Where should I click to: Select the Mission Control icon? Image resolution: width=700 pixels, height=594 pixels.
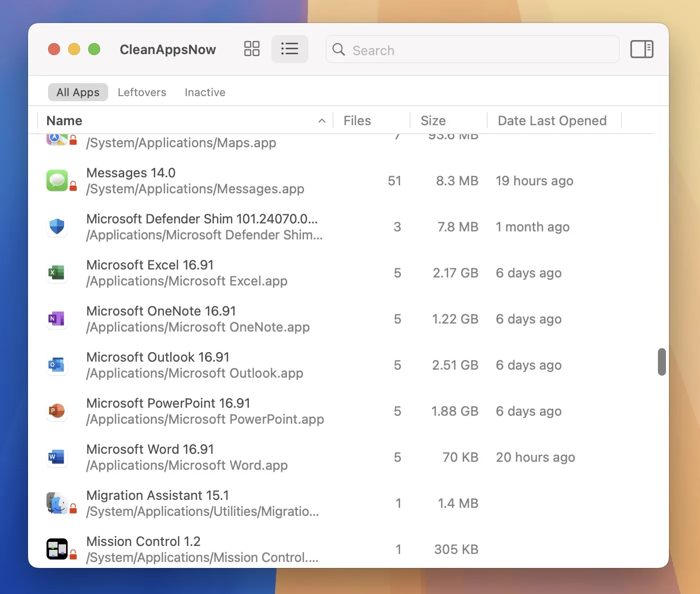[57, 549]
